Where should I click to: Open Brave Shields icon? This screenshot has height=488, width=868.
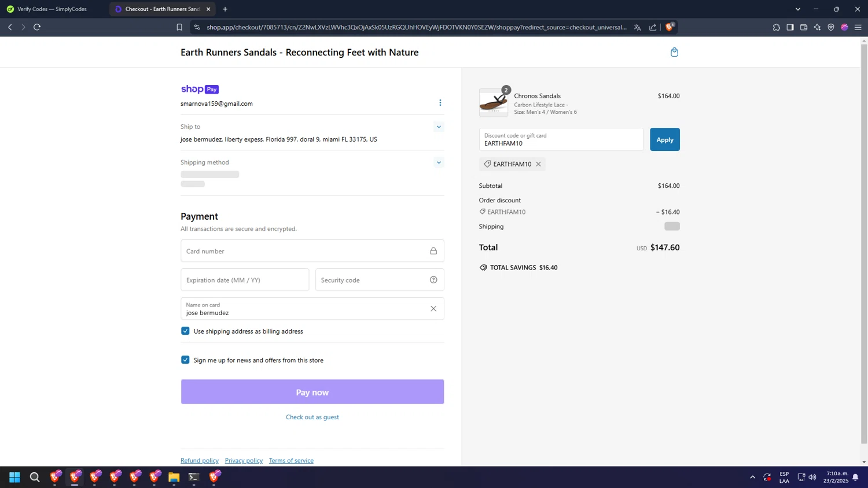pos(670,27)
